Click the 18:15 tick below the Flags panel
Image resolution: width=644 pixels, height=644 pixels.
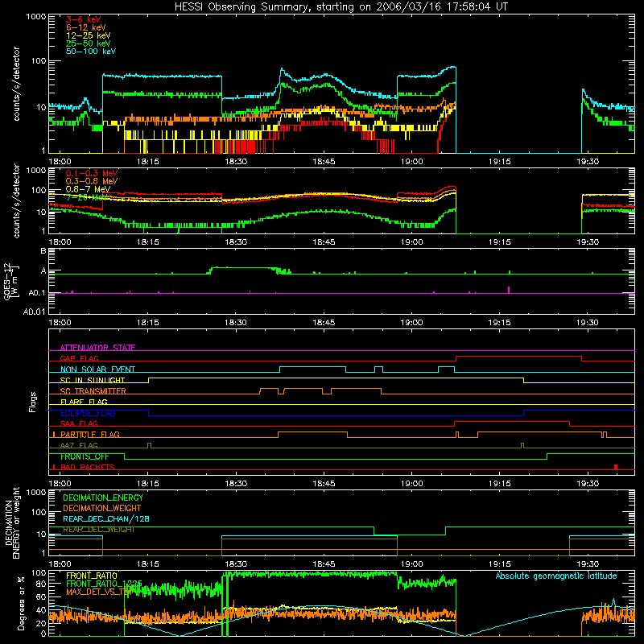(148, 484)
